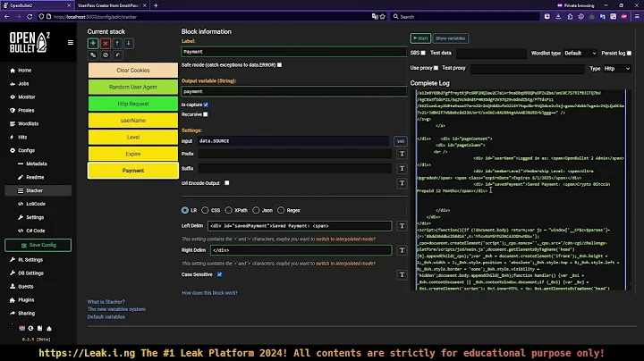The image size is (644, 361).
Task: Enable the Recursive checkbox
Action: (x=206, y=114)
